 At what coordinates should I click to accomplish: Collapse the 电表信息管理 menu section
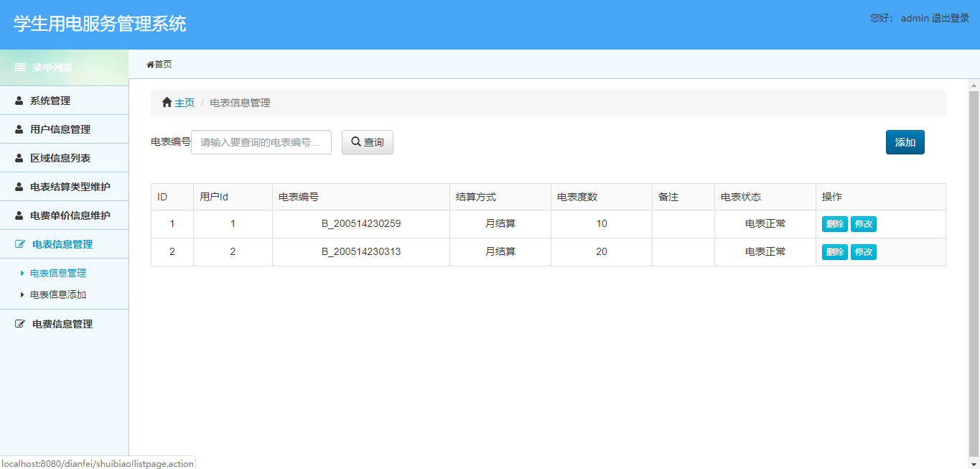(65, 244)
